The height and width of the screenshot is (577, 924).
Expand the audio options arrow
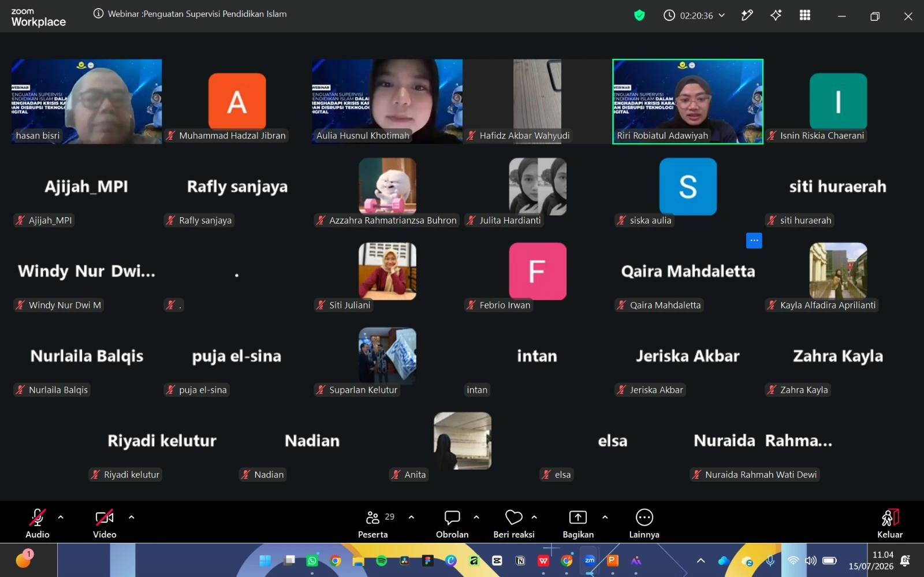pos(61,518)
